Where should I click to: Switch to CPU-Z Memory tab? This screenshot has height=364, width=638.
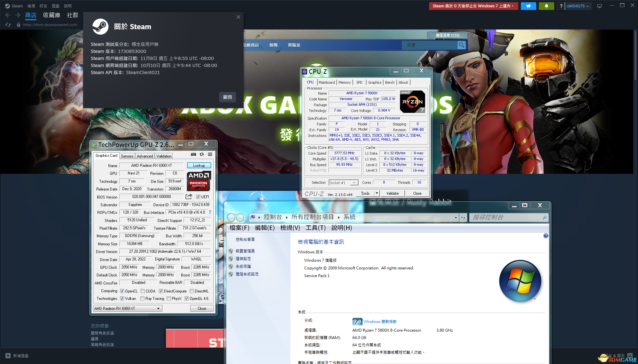click(345, 82)
